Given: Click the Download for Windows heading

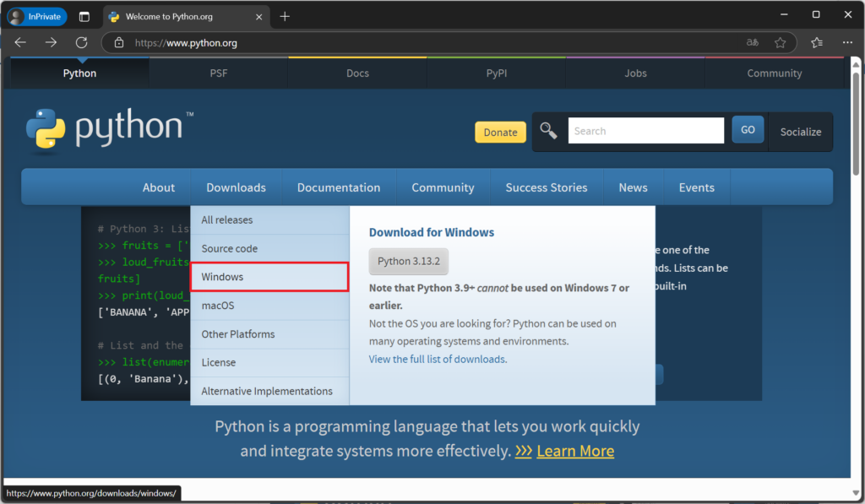Looking at the screenshot, I should [432, 232].
